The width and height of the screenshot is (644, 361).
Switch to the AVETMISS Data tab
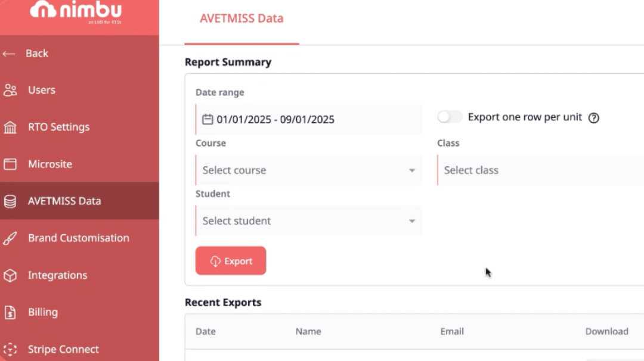(241, 18)
